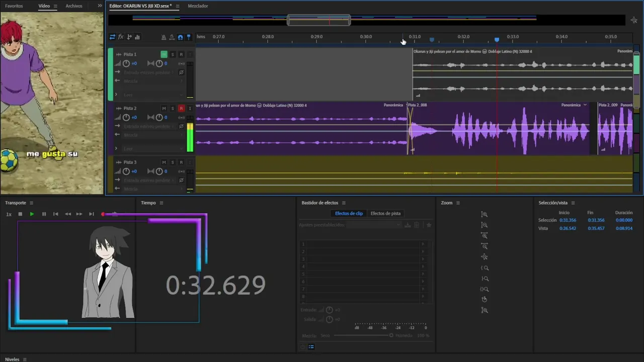
Task: Click zoom out amplitude icon in Zoom panel
Action: 485,225
